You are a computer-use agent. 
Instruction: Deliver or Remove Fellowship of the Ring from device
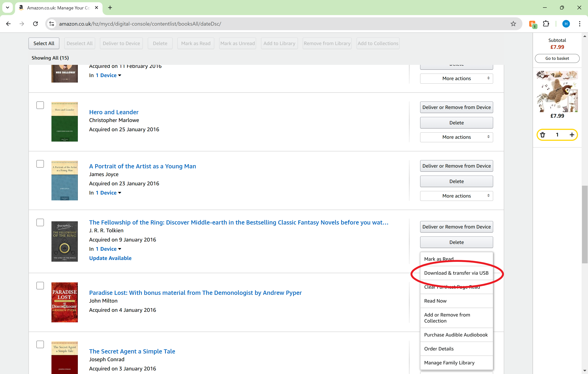click(456, 227)
